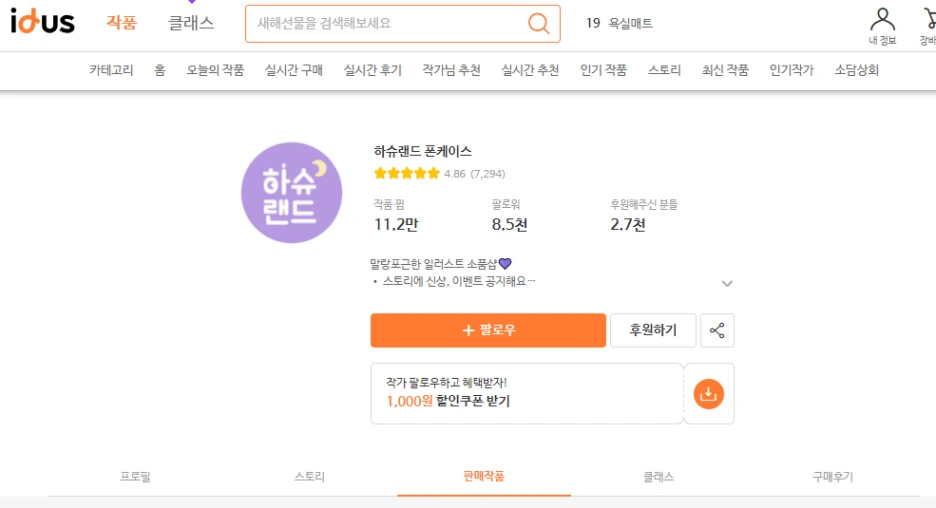Expand the shop description chevron

pyautogui.click(x=726, y=284)
